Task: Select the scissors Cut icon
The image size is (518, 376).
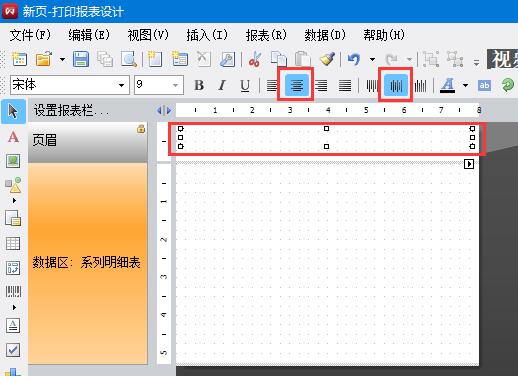Action: (x=255, y=59)
